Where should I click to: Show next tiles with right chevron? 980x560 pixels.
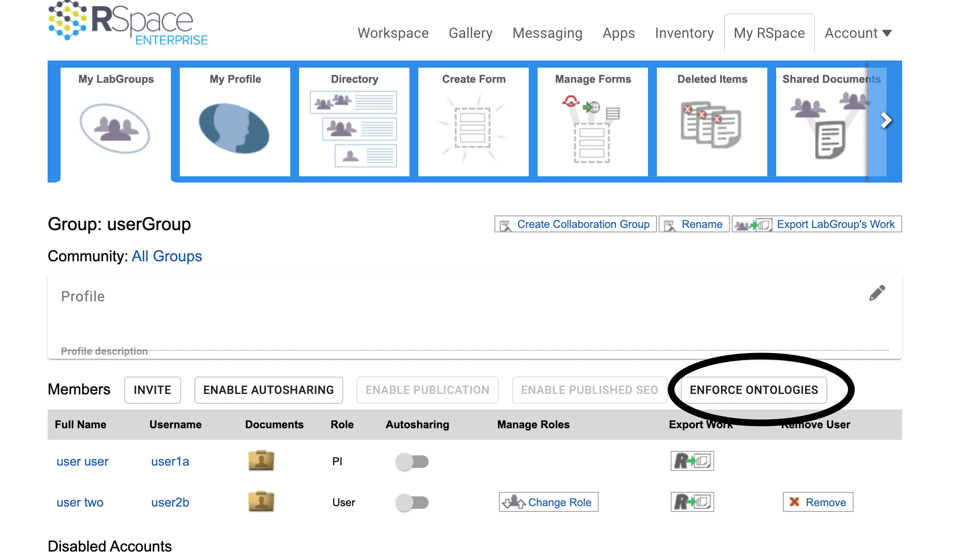point(886,120)
